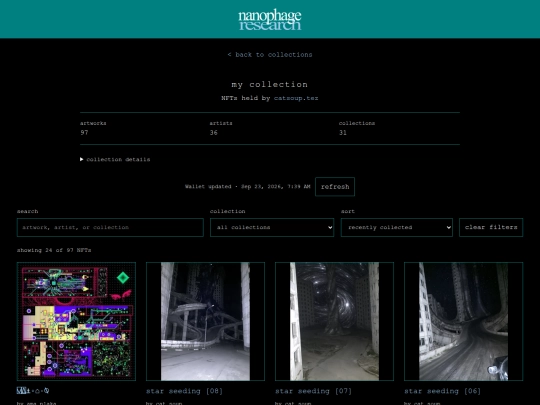Go back to collections link

(270, 55)
